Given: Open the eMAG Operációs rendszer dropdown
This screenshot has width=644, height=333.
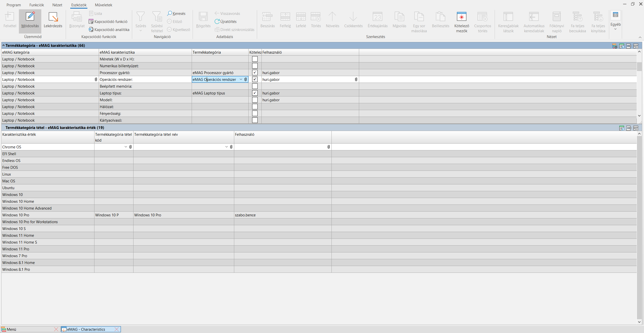Looking at the screenshot, I should point(241,79).
